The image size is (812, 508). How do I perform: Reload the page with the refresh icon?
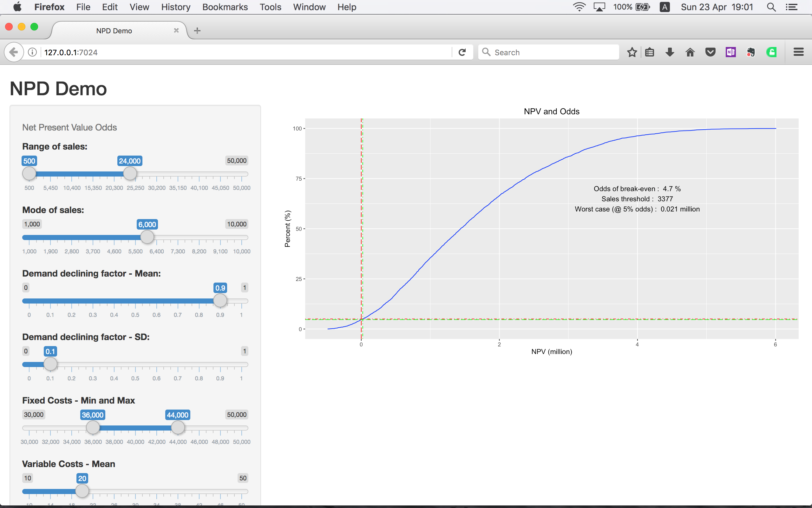tap(462, 52)
